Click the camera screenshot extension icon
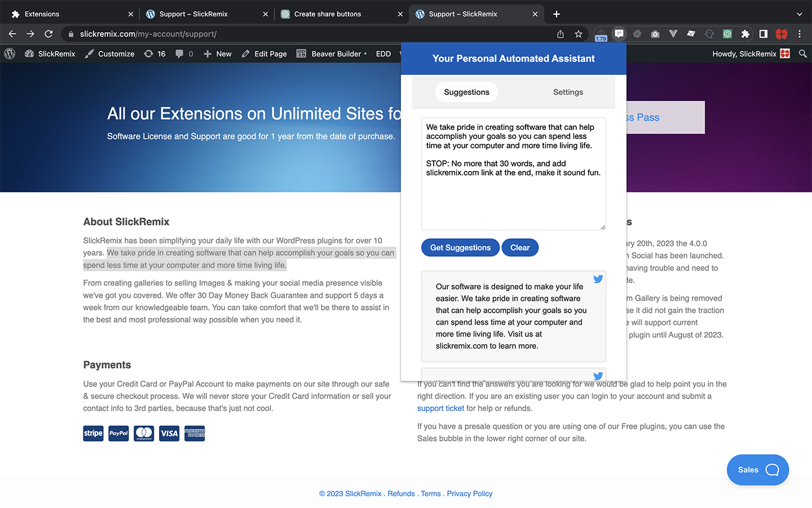This screenshot has height=508, width=812. pyautogui.click(x=655, y=34)
